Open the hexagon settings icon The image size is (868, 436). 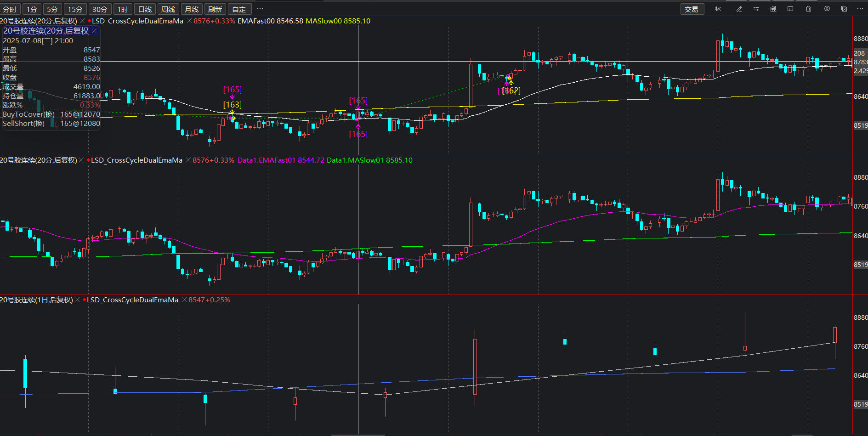point(827,9)
